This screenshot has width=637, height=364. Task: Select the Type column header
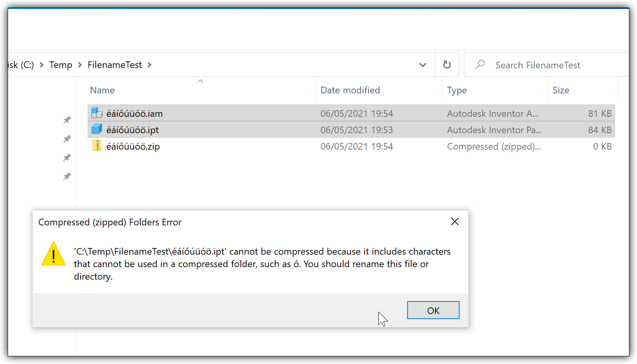pos(456,90)
